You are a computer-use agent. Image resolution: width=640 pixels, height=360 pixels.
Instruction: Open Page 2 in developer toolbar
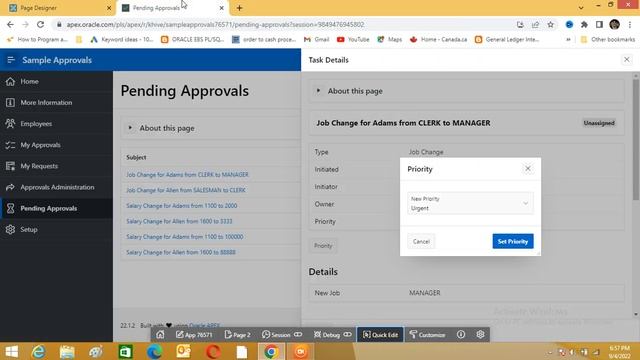(237, 335)
